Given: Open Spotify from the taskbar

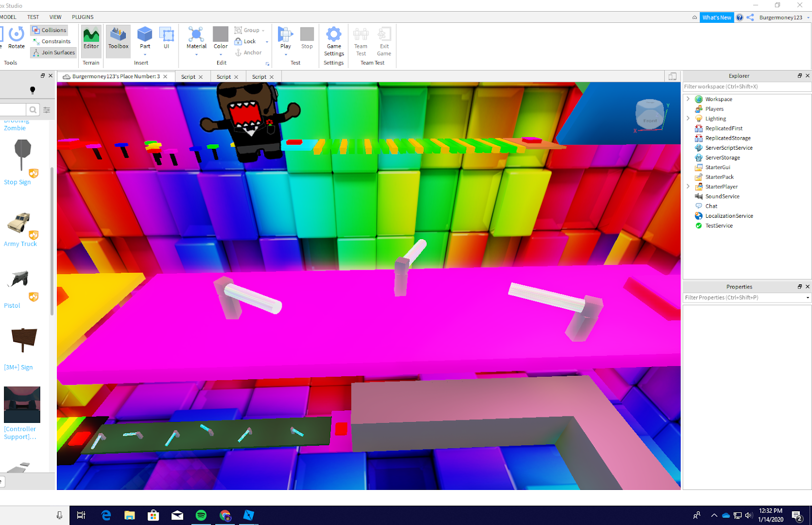Looking at the screenshot, I should click(x=201, y=515).
